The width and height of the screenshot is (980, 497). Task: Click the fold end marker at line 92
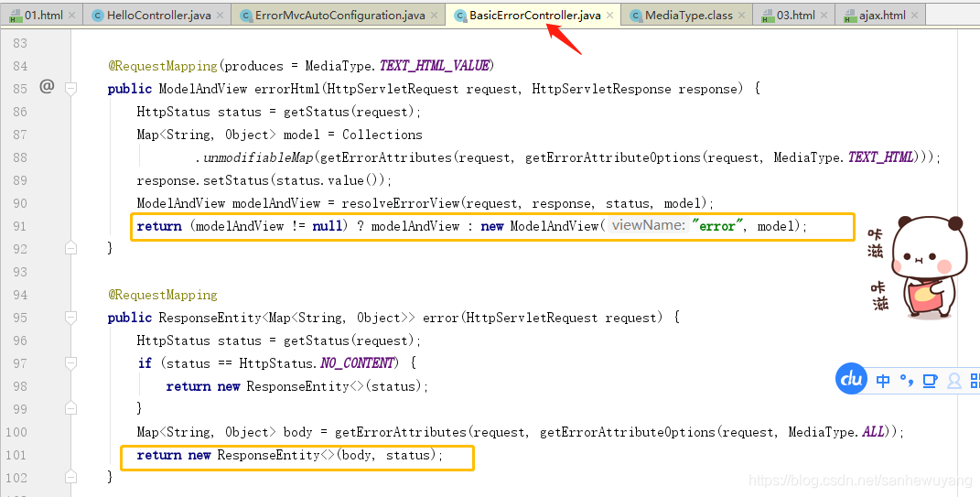[x=70, y=248]
